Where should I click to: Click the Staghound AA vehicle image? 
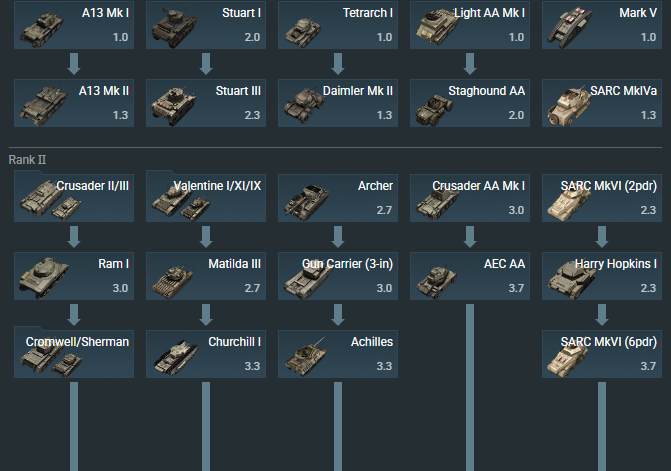pyautogui.click(x=434, y=110)
